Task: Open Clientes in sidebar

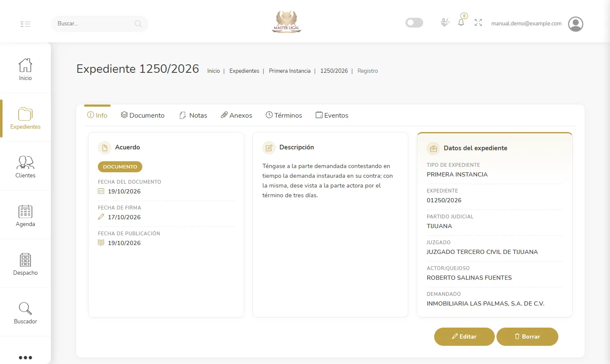Action: point(25,167)
